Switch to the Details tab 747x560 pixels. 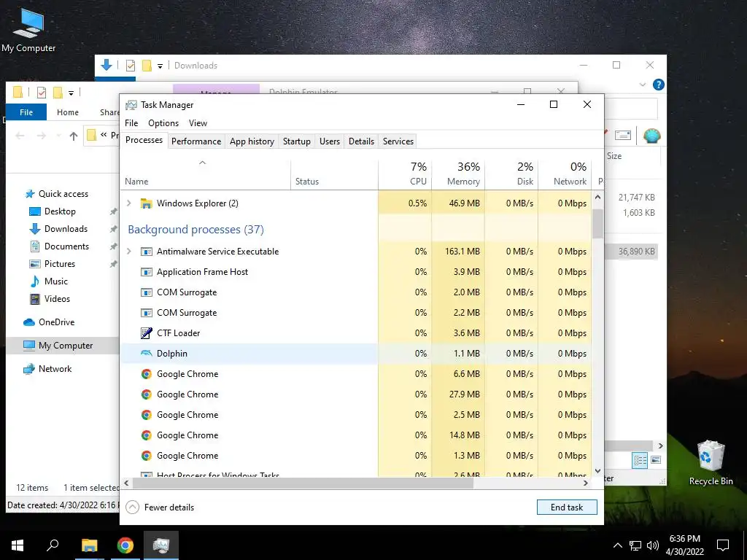[x=361, y=141]
